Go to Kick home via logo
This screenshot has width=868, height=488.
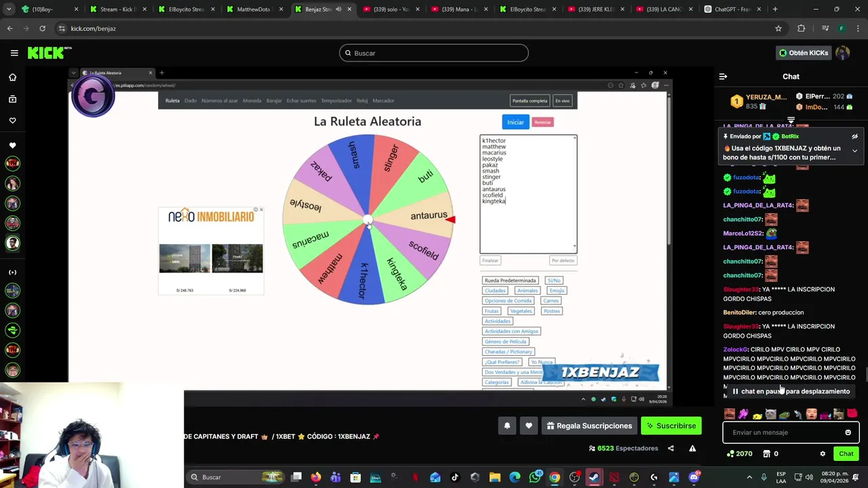(x=49, y=53)
